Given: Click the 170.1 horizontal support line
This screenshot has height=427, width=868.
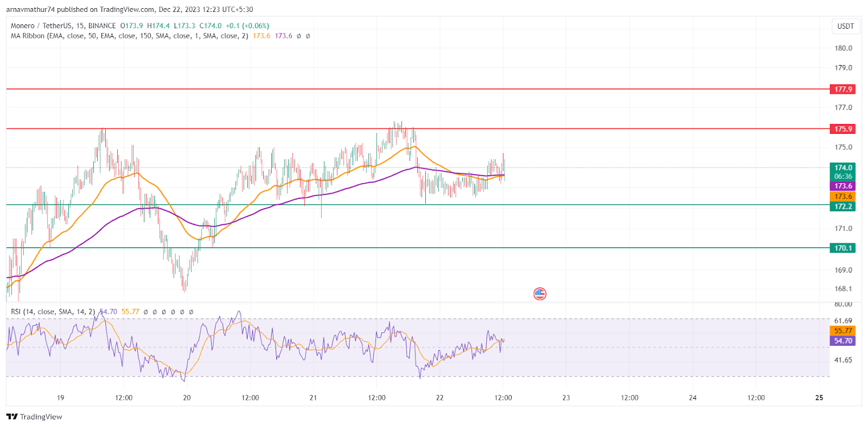Looking at the screenshot, I should [418, 248].
